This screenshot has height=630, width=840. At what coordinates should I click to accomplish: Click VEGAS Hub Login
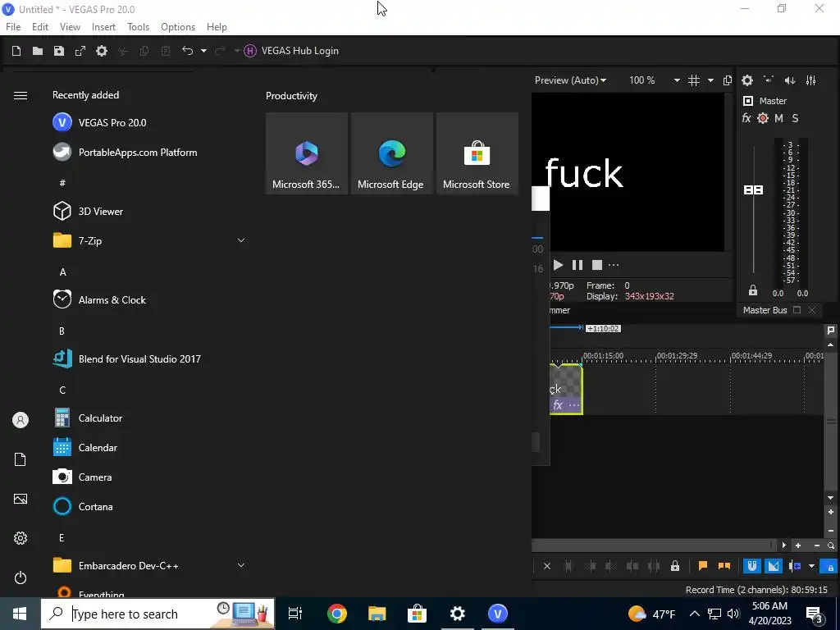[291, 51]
